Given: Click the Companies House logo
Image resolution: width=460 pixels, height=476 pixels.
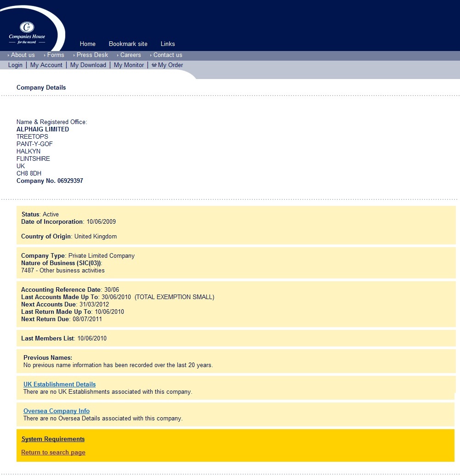Looking at the screenshot, I should pyautogui.click(x=27, y=32).
